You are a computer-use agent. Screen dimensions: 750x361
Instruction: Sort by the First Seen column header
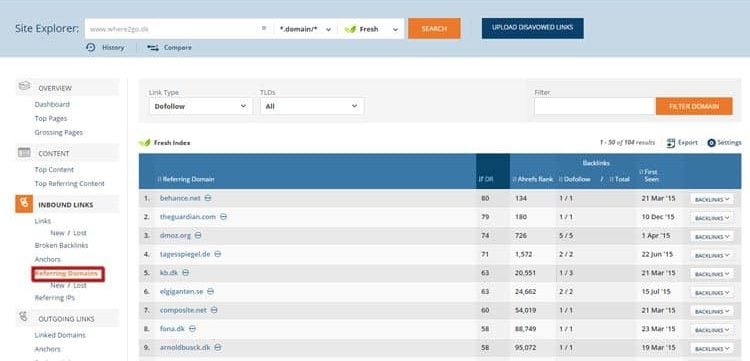[649, 175]
